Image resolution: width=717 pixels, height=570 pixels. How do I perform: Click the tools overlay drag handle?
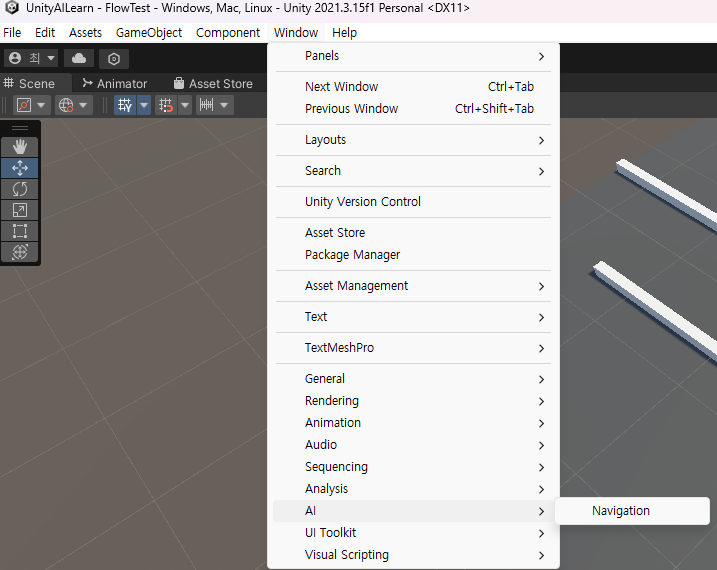pos(20,128)
